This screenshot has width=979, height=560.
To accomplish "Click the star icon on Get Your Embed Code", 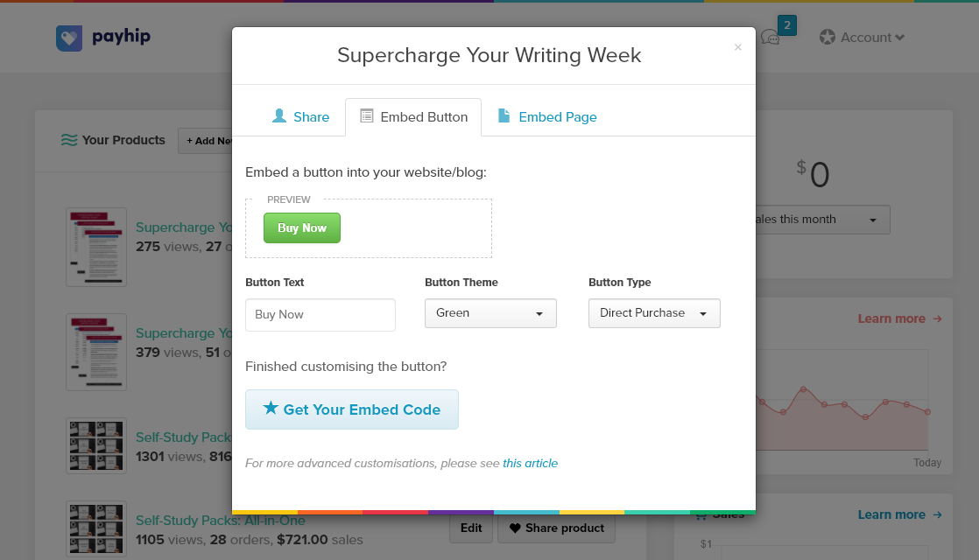I will [271, 409].
